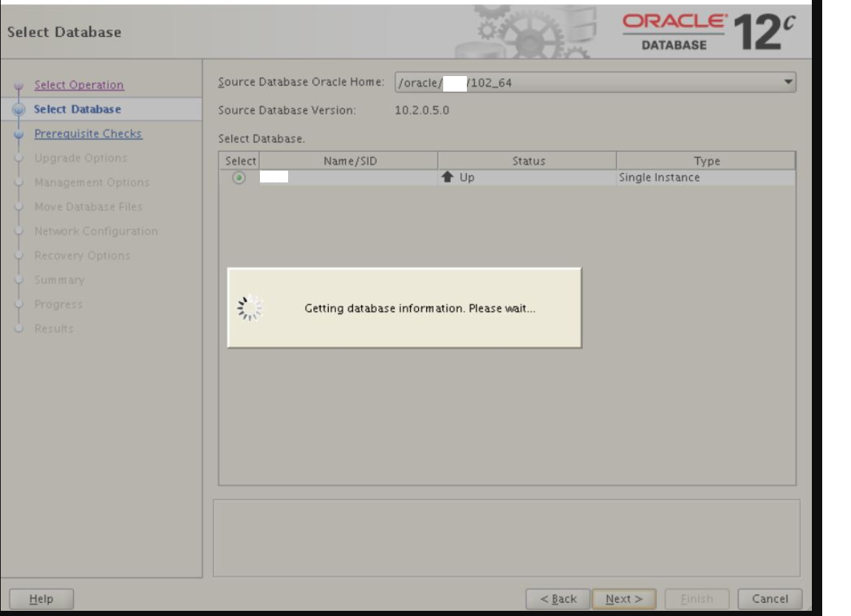Click the Management Options step label
This screenshot has width=851, height=616.
click(x=91, y=182)
